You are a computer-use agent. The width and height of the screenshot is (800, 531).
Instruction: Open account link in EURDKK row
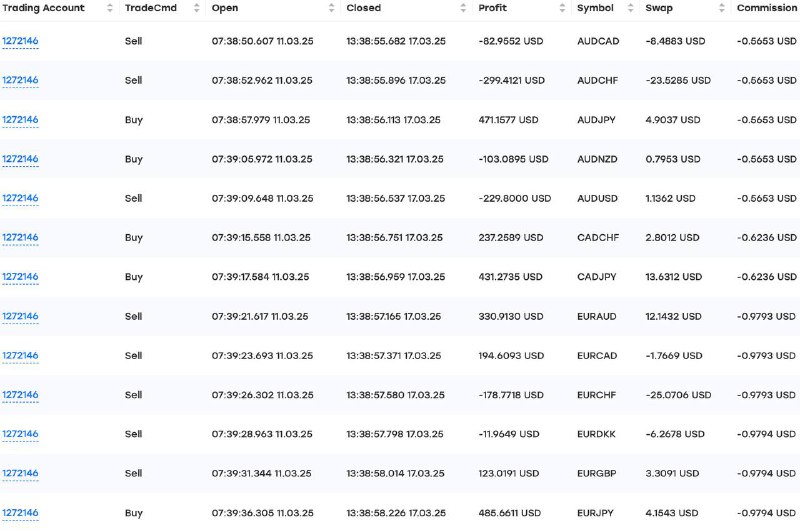point(20,434)
